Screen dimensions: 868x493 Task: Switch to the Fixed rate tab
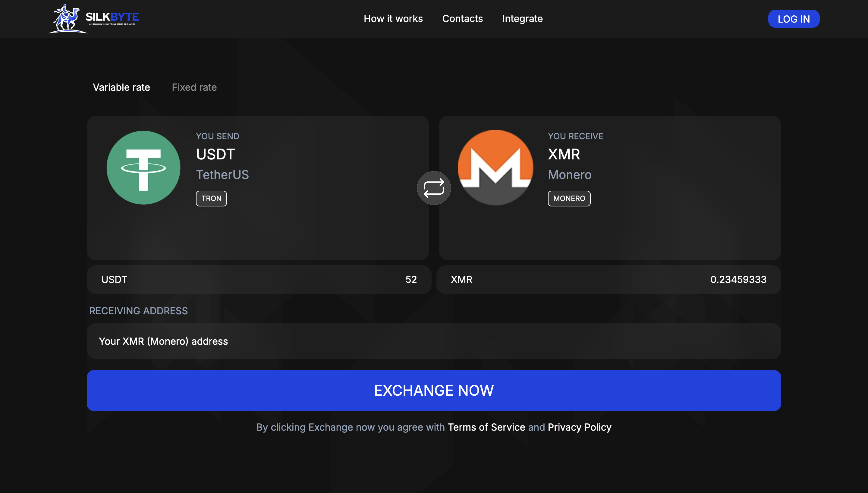coord(194,87)
